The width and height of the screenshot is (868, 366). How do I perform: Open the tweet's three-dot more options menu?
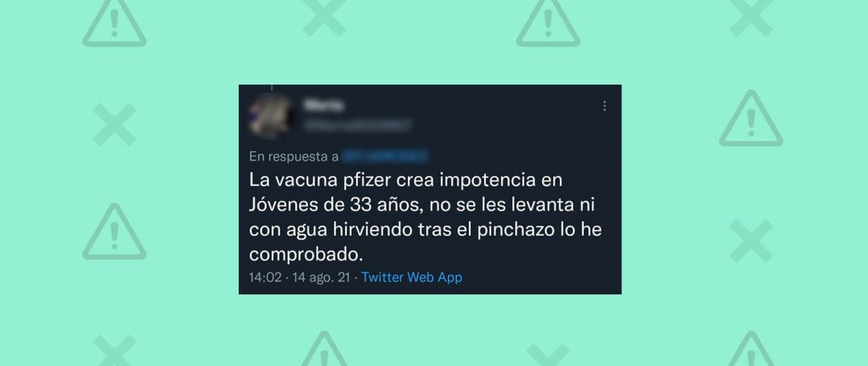[605, 106]
